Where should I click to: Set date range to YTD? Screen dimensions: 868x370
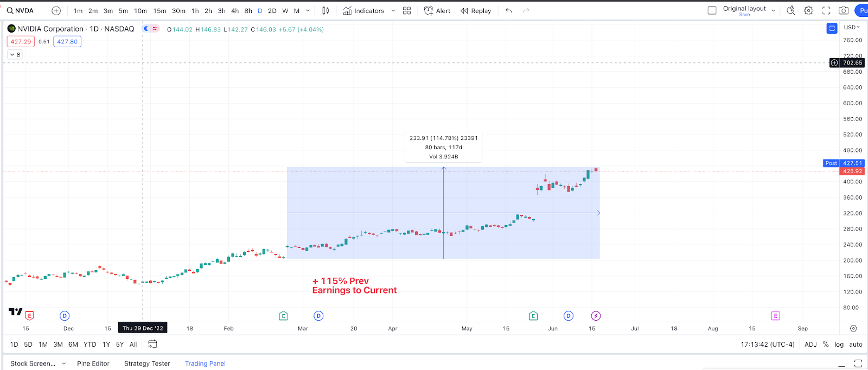(x=90, y=345)
